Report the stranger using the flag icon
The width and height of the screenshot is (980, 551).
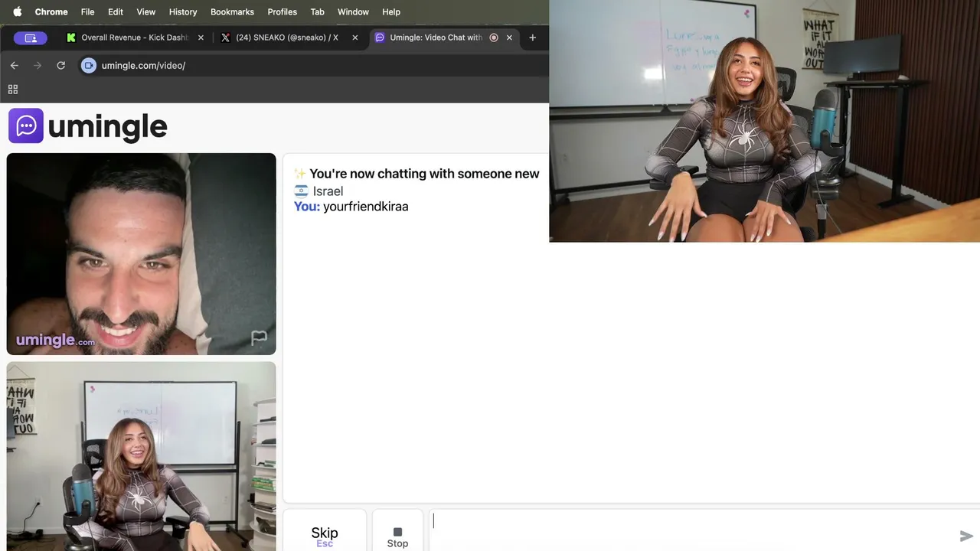(259, 337)
